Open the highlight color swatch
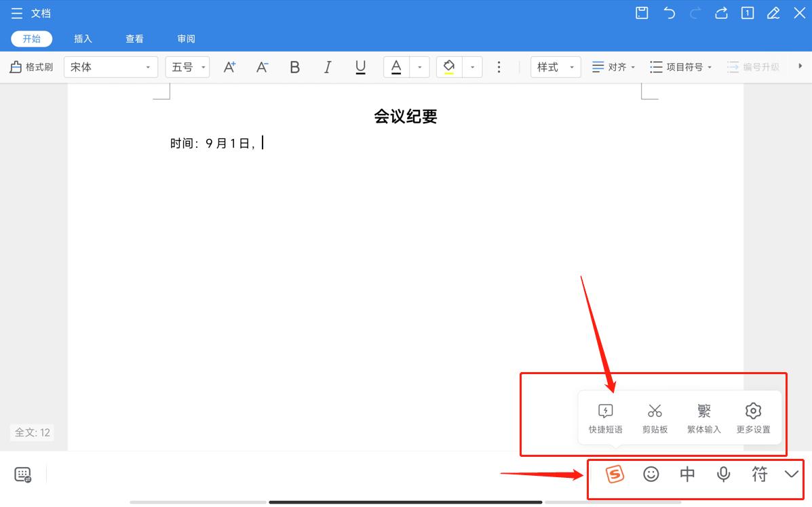This screenshot has width=812, height=507. click(x=448, y=66)
